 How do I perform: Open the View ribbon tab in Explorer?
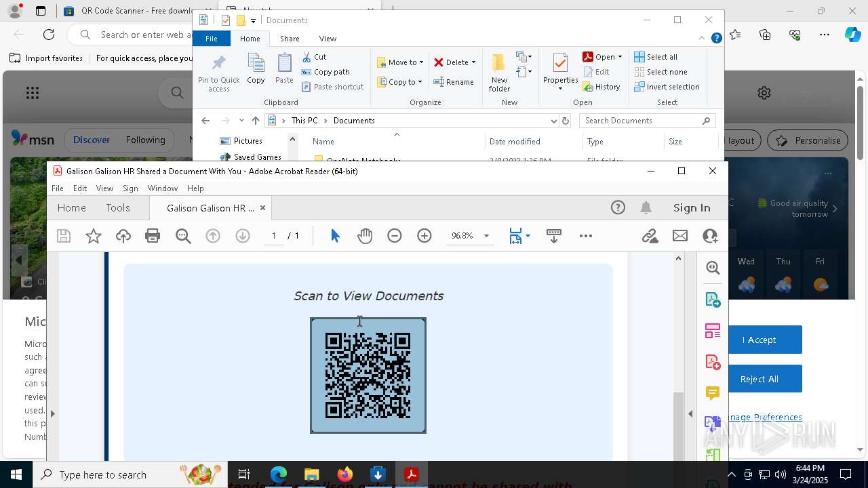pyautogui.click(x=328, y=39)
